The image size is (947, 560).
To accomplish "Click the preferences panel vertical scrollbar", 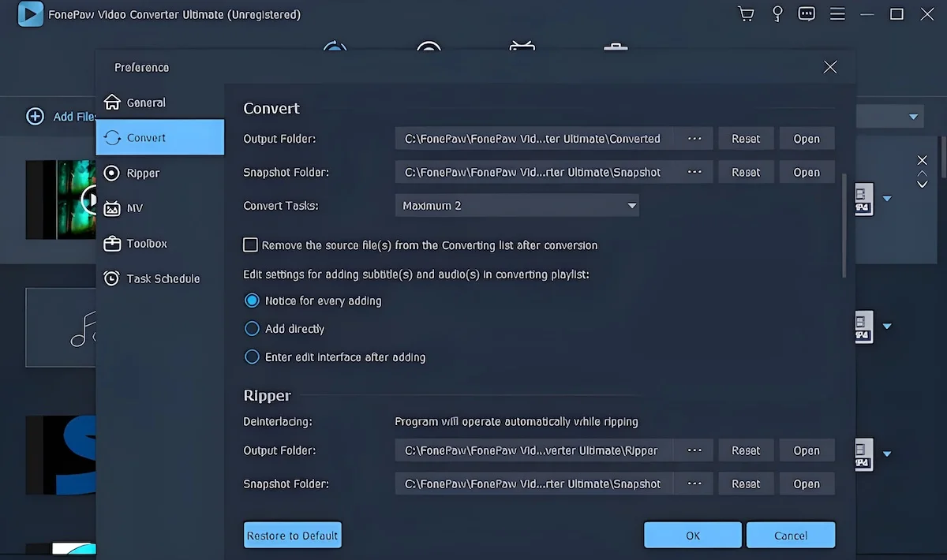I will [844, 225].
